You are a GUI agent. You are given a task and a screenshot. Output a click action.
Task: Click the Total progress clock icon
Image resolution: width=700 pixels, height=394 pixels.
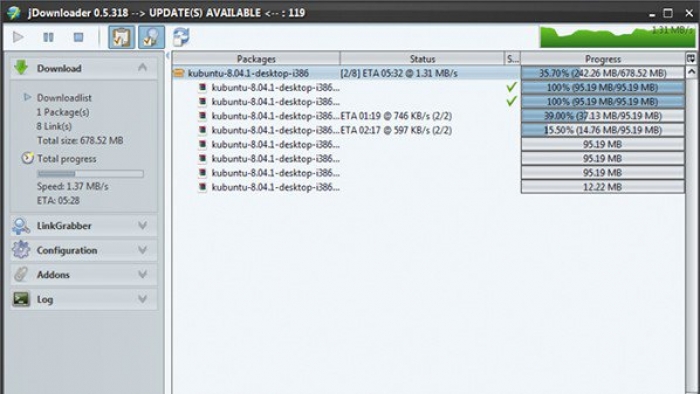(x=27, y=158)
